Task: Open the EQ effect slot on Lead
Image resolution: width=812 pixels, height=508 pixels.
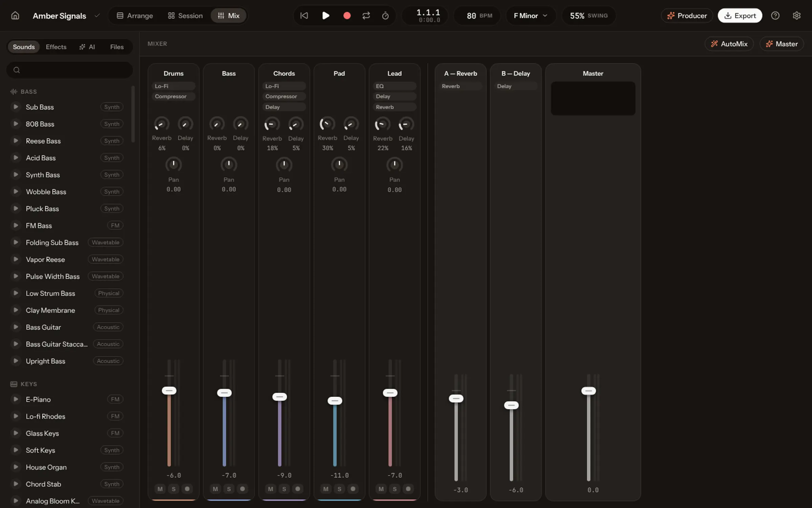Action: coord(394,86)
